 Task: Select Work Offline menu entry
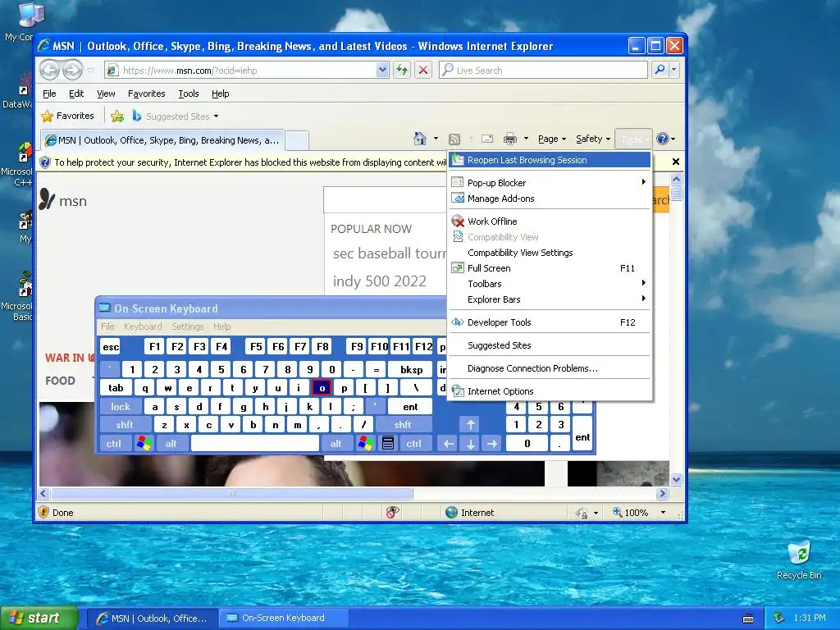tap(550, 221)
